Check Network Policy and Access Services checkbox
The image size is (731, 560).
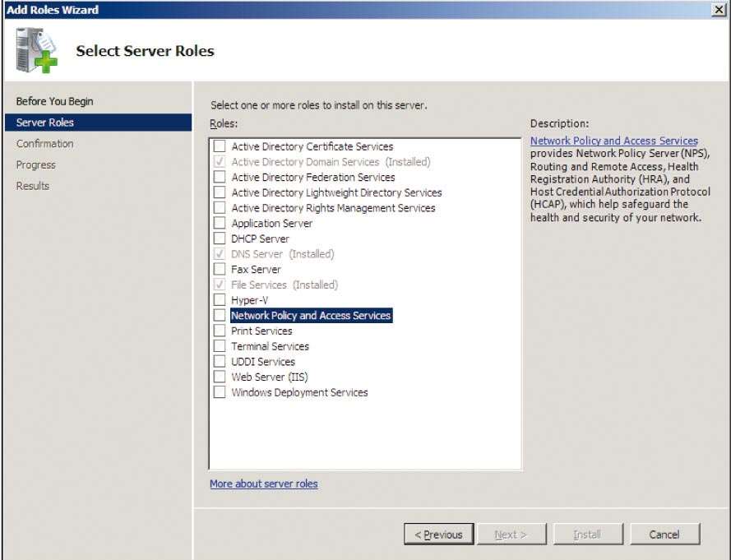coord(219,315)
